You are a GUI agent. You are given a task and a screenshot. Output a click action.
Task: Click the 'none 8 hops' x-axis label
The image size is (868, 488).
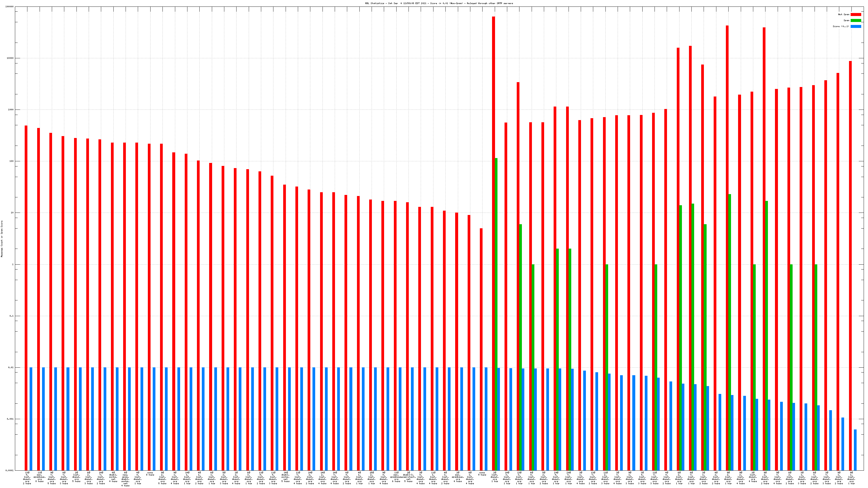click(x=150, y=474)
